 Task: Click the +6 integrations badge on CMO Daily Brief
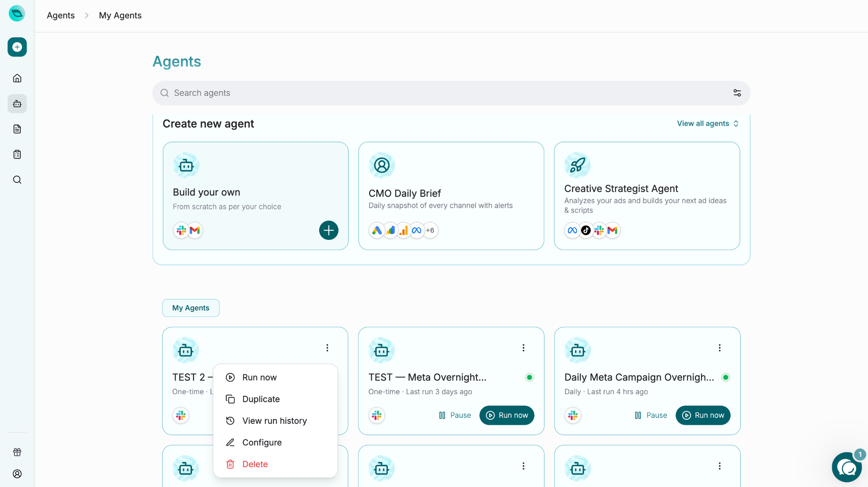coord(430,230)
